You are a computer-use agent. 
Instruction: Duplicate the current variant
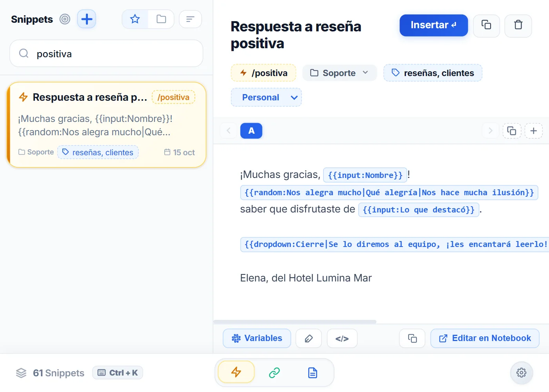pyautogui.click(x=512, y=131)
